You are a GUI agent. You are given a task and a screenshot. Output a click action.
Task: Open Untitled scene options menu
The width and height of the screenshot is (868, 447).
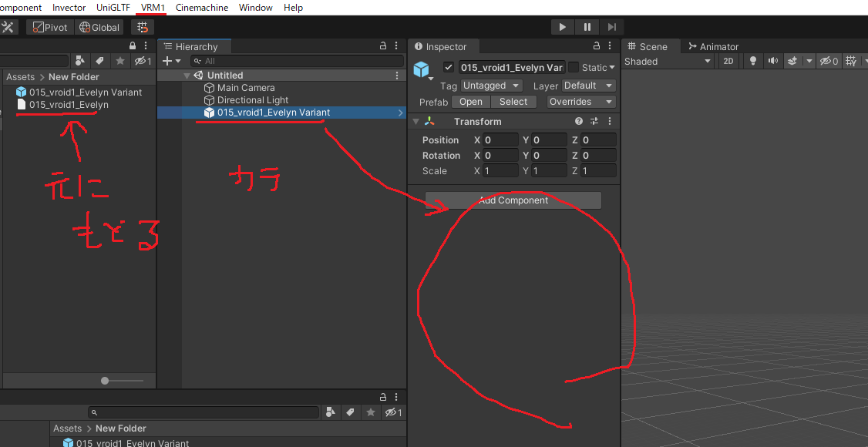[x=396, y=76]
